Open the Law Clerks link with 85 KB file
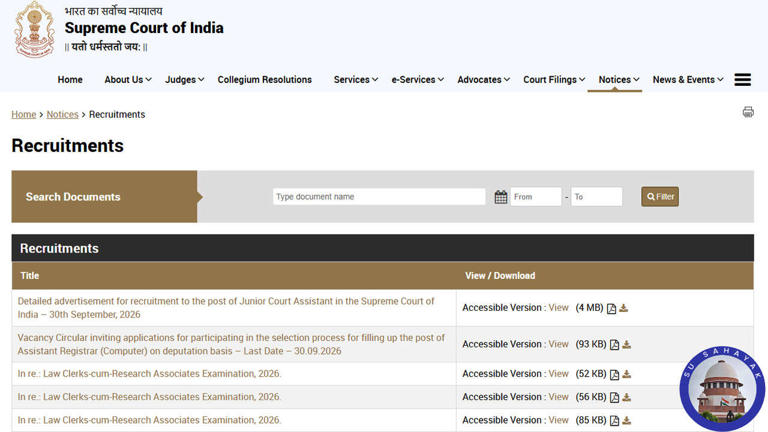This screenshot has width=768, height=432. (x=149, y=420)
